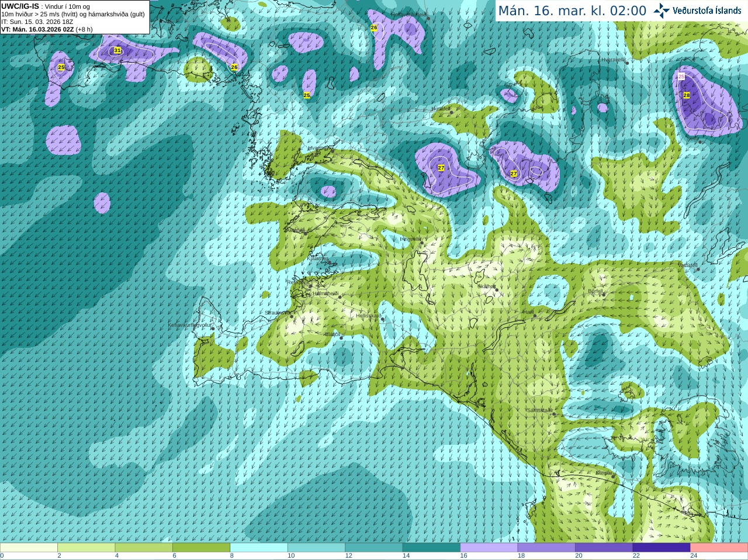
Task: Click the legend scale value 12
Action: tap(349, 556)
